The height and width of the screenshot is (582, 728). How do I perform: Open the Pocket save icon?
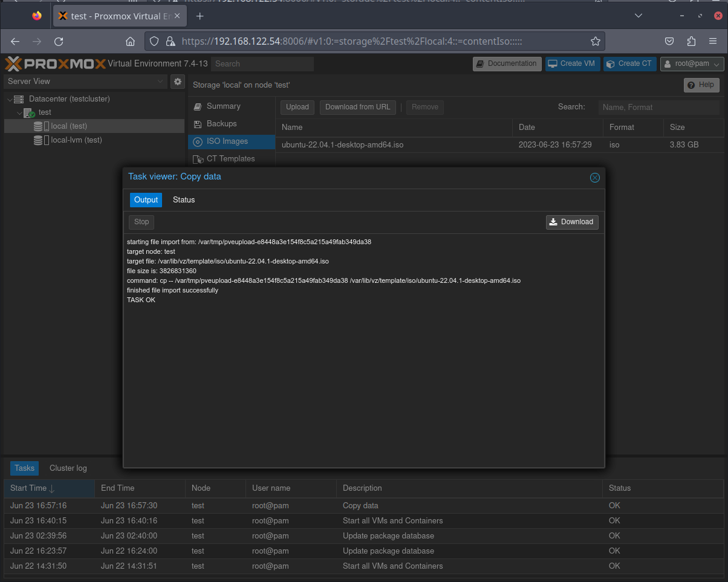[669, 41]
